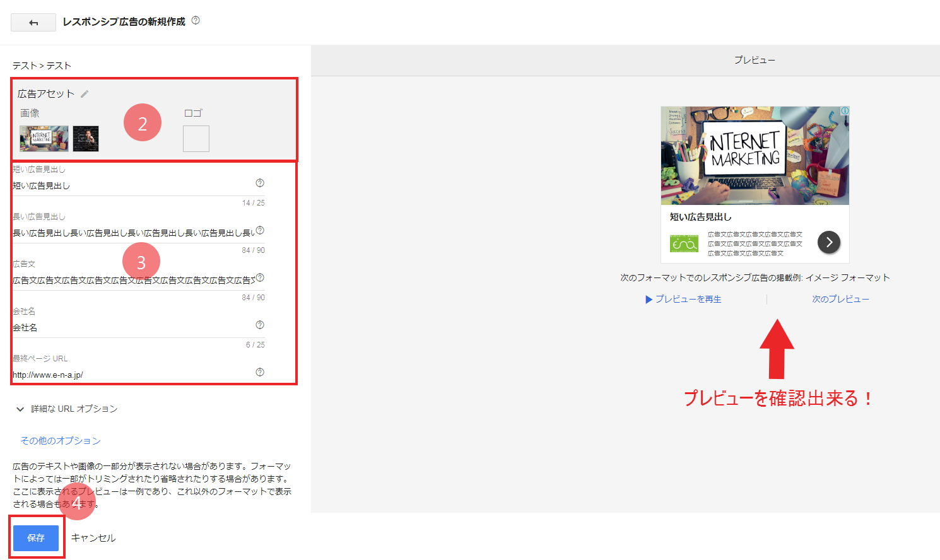Select the Internet Marketing image thumbnail
940x560 pixels.
pyautogui.click(x=44, y=139)
